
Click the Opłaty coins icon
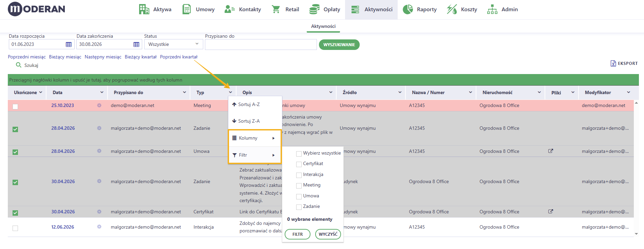click(x=315, y=10)
